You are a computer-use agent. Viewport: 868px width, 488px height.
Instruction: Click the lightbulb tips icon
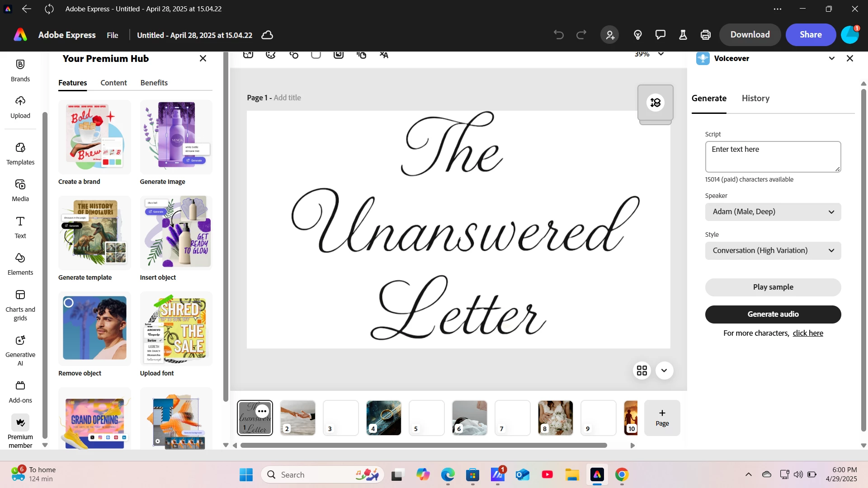[x=638, y=35]
